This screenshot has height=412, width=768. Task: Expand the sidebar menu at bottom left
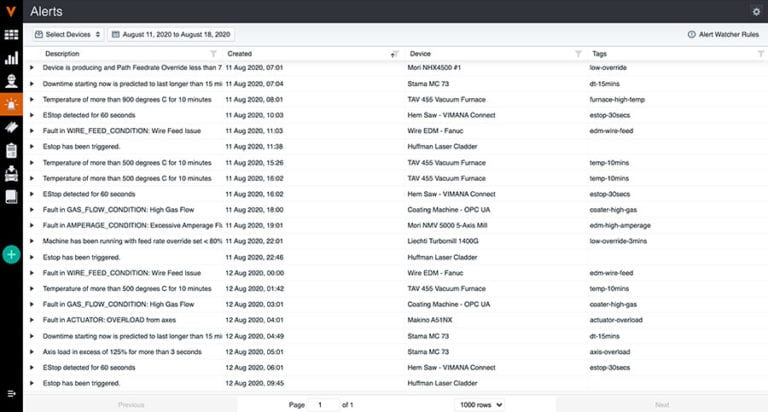click(x=11, y=393)
